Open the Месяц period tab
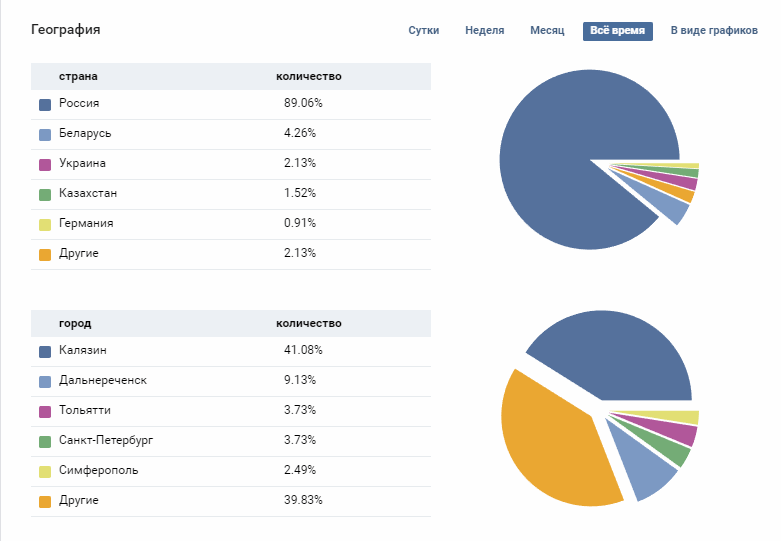The height and width of the screenshot is (541, 781). (547, 31)
